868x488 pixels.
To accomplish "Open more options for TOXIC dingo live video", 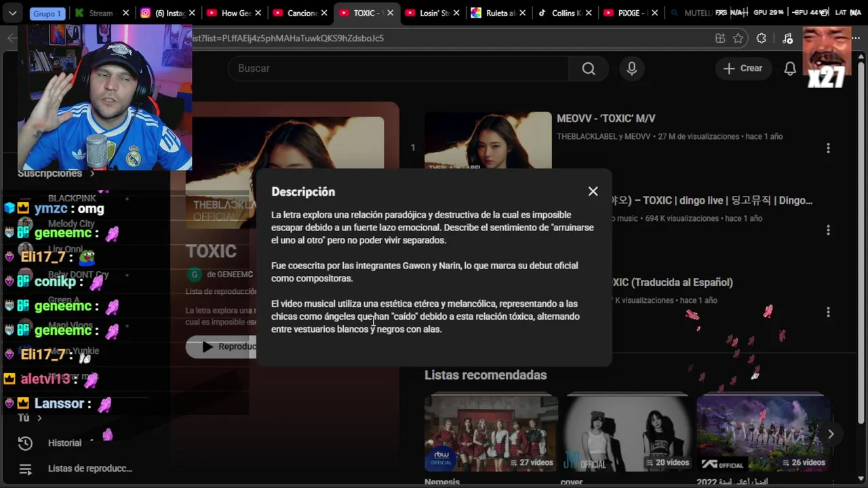I will [x=828, y=230].
